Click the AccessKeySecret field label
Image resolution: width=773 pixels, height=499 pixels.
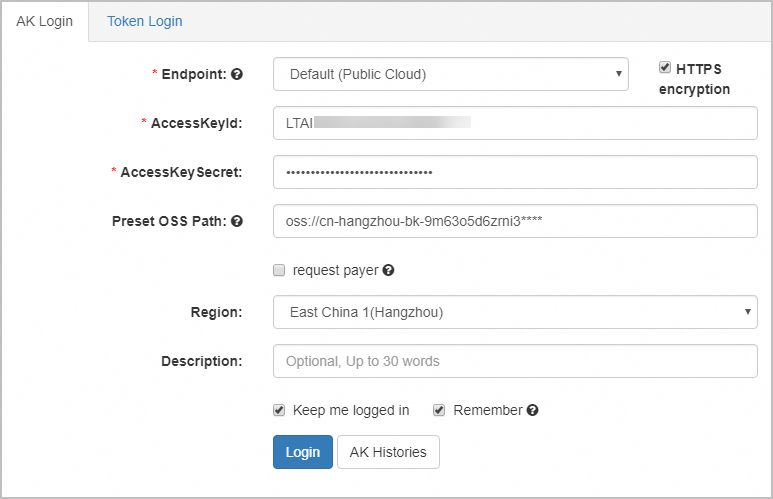pos(181,172)
